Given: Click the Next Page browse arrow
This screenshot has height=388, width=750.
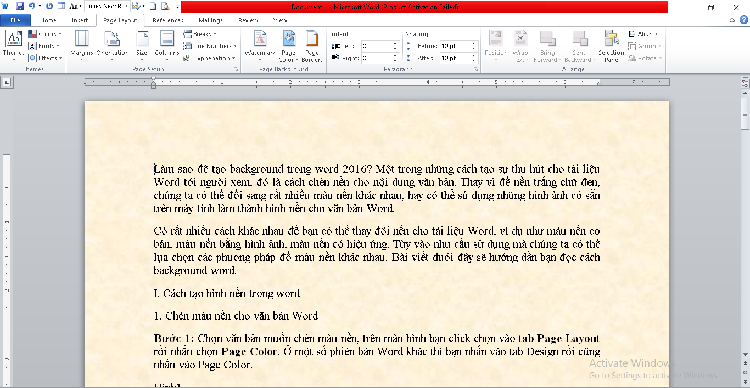Looking at the screenshot, I should (x=745, y=381).
